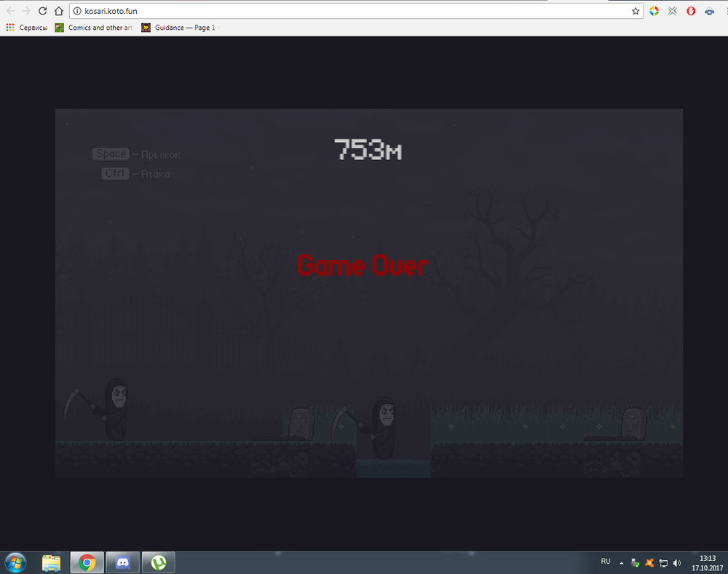Open the Avast antivirus tray icon
The image size is (728, 574).
point(649,562)
